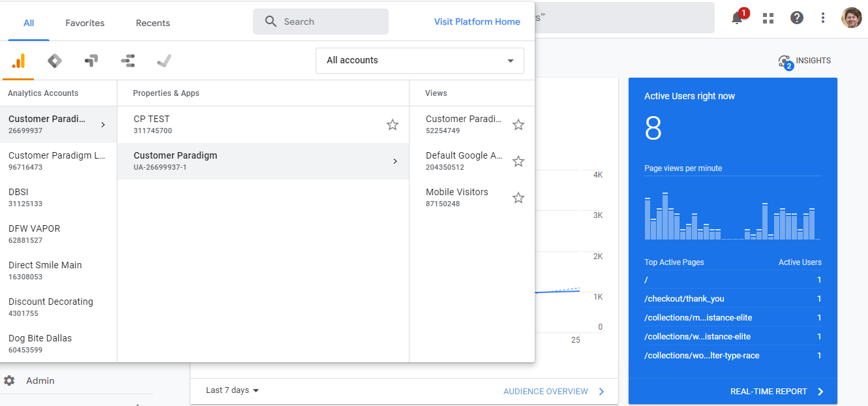The height and width of the screenshot is (406, 868).
Task: Click the Visit Platform Home link
Action: pyautogui.click(x=477, y=22)
